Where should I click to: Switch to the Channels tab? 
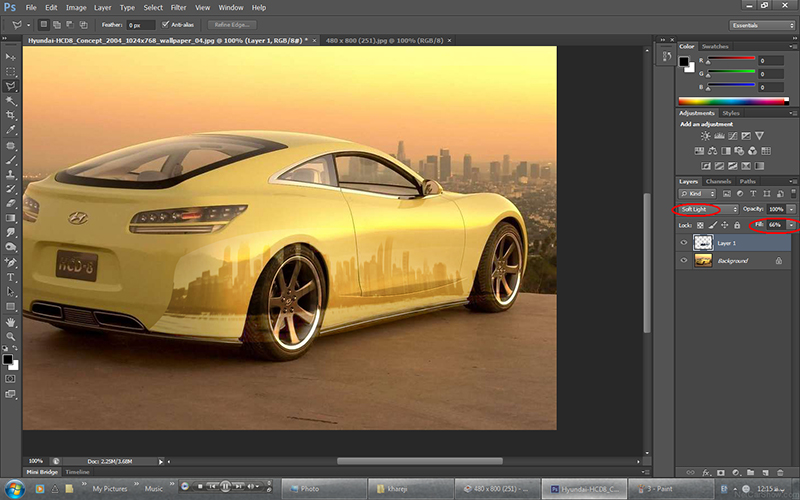click(718, 182)
